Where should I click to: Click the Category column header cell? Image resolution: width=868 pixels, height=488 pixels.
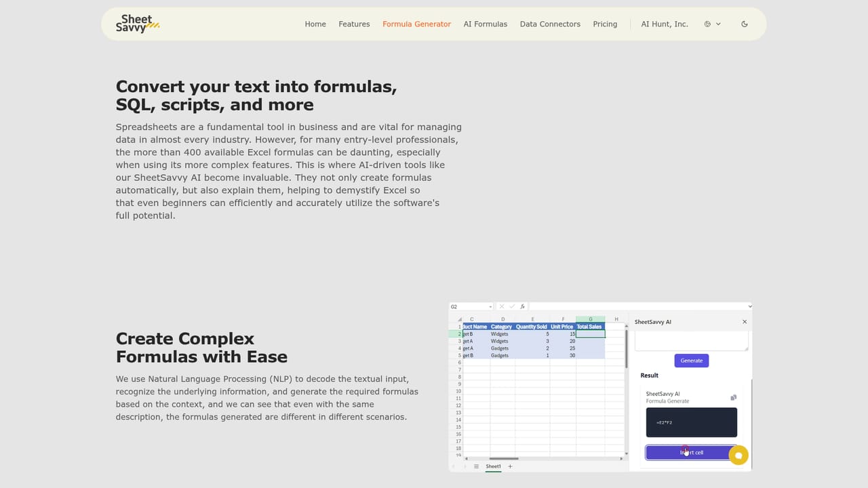click(502, 327)
